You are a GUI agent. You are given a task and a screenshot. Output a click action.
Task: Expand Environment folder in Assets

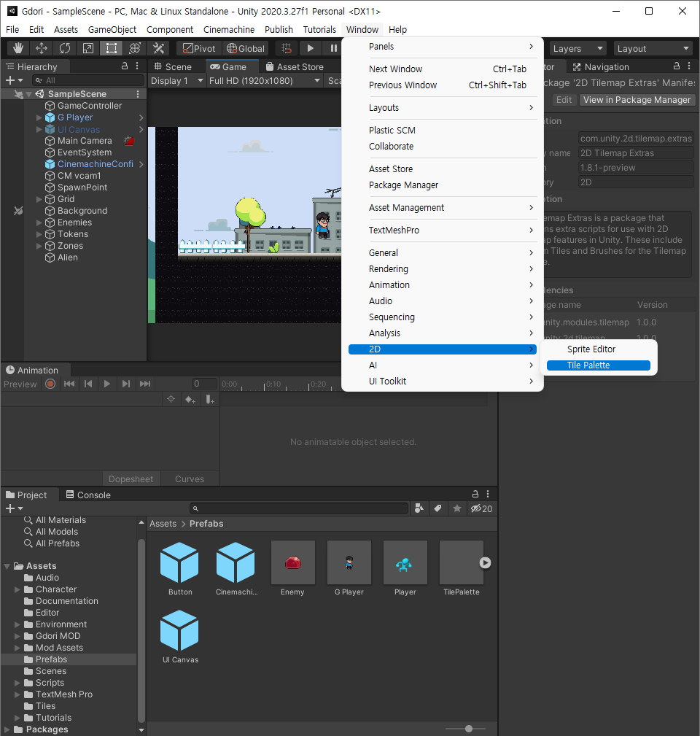(x=17, y=624)
